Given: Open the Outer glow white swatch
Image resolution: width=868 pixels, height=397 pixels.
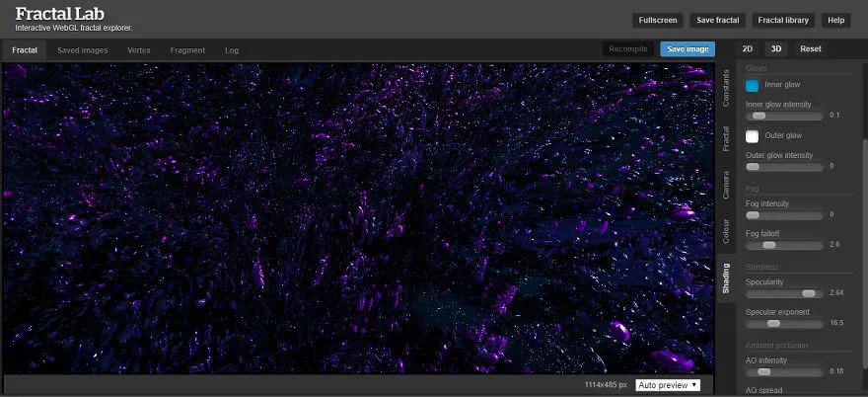Looking at the screenshot, I should pos(752,136).
